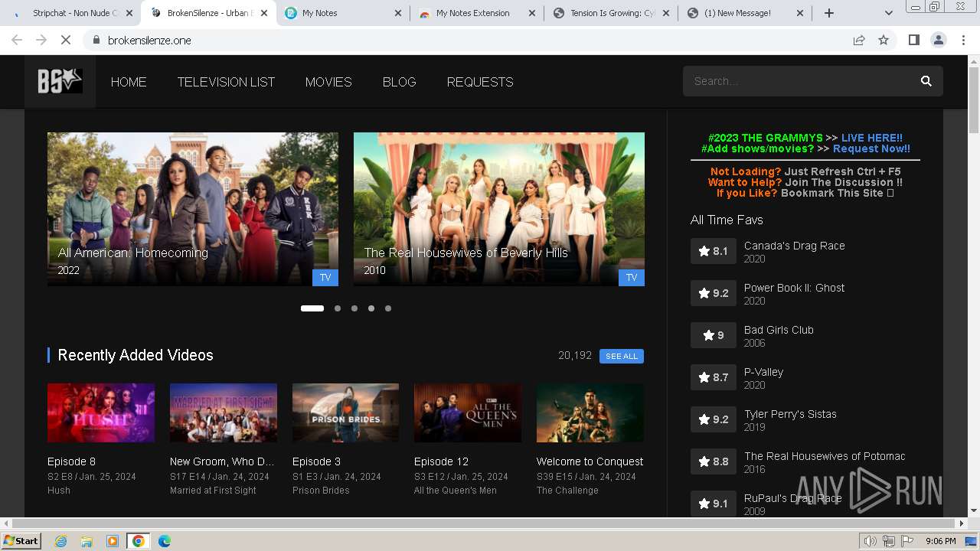This screenshot has height=551, width=980.
Task: Select the fourth carousel slide dot
Action: pos(371,308)
